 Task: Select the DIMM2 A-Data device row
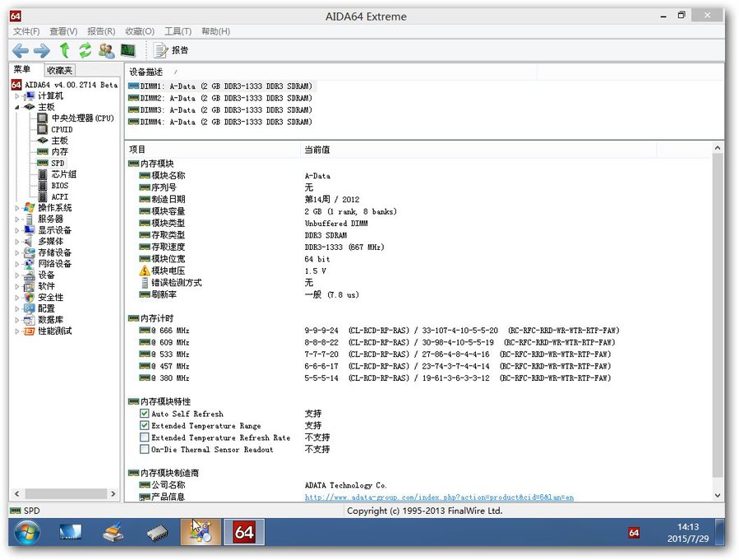click(220, 98)
